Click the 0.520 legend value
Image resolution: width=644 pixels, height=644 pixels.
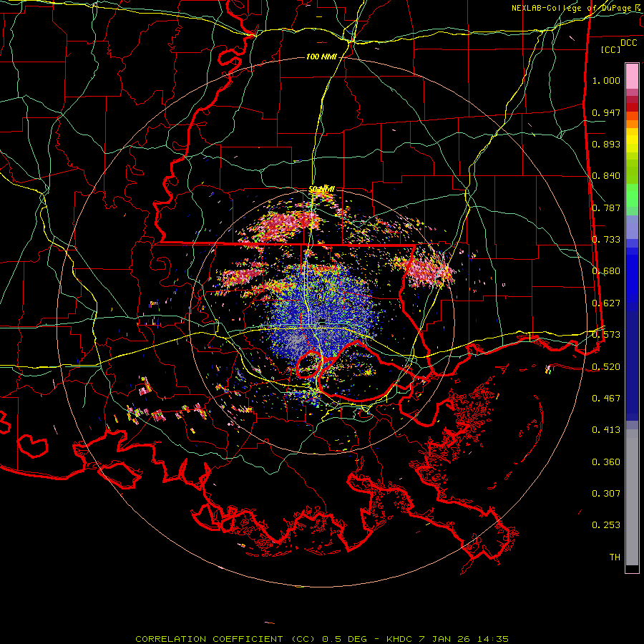[x=606, y=366]
